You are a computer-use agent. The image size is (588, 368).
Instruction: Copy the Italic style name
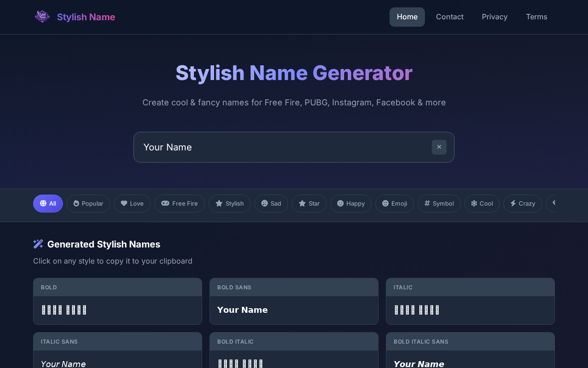470,301
